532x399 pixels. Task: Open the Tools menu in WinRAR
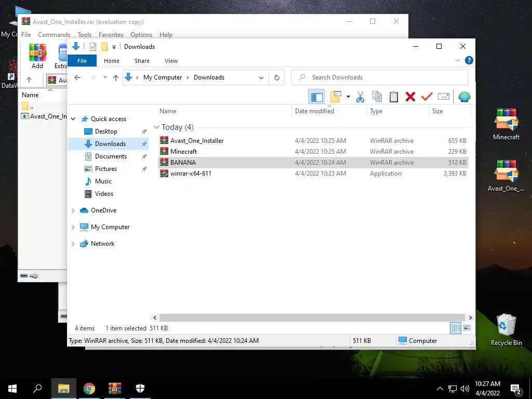[84, 35]
